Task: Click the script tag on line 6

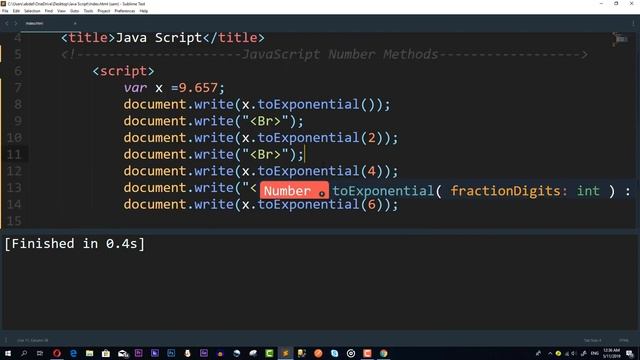Action: tap(123, 71)
